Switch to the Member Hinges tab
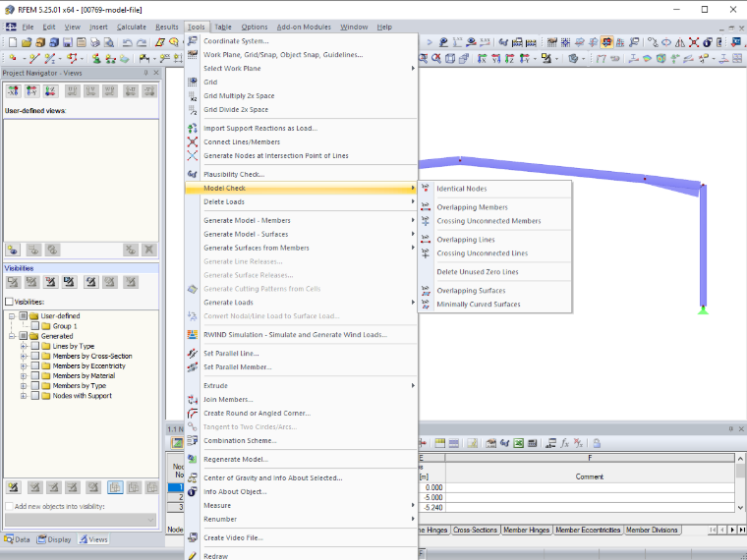 (x=527, y=530)
